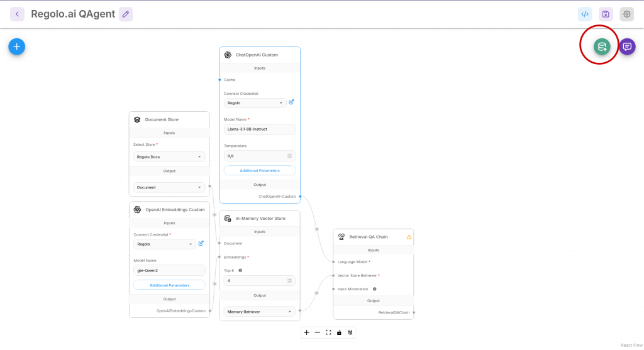Click the Retrieval QA Chain node icon

tap(341, 237)
